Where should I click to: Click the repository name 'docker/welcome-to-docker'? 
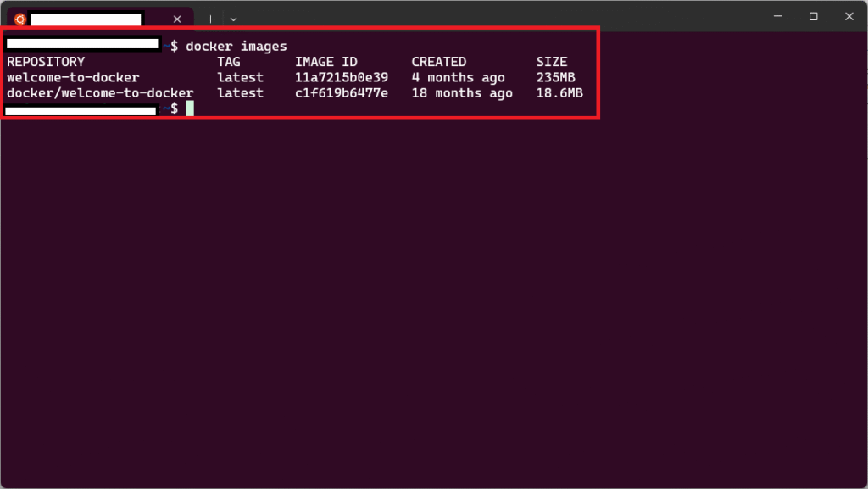100,93
